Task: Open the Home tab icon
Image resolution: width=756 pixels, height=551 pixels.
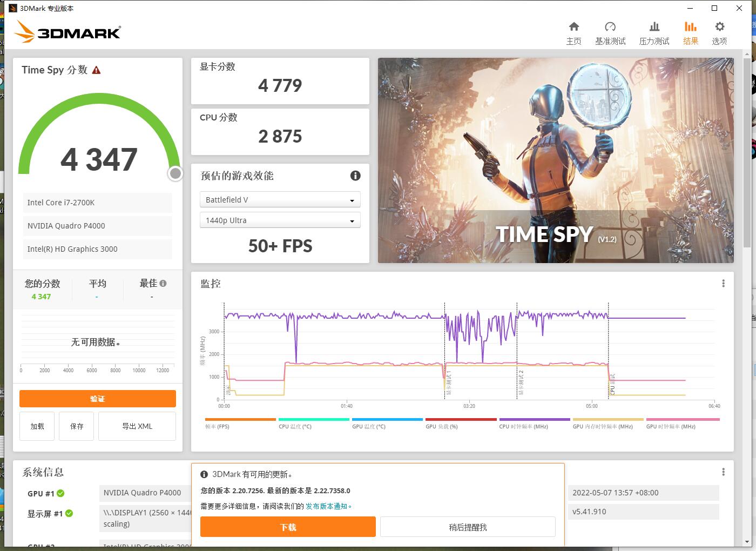Action: pos(574,26)
